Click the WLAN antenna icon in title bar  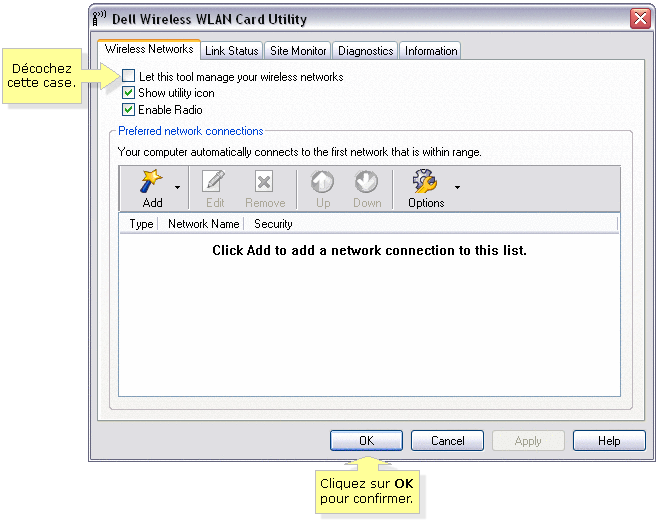tap(99, 19)
